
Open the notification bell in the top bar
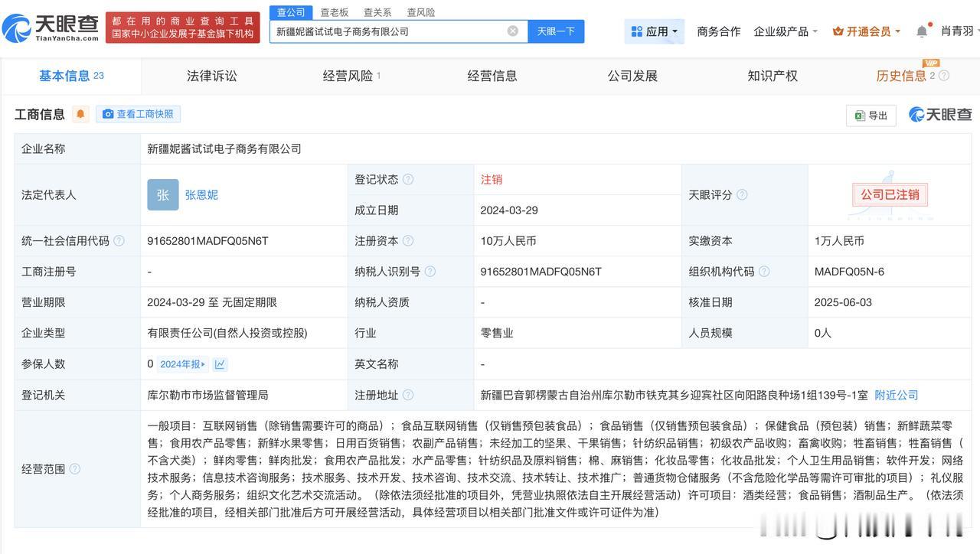[x=923, y=31]
